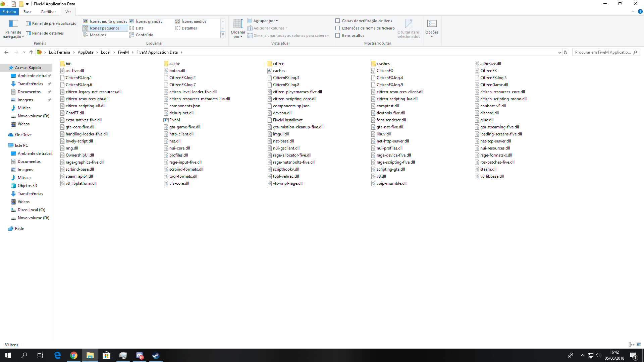Click the Ordenar por sort icon
This screenshot has width=644, height=362.
coord(238,23)
